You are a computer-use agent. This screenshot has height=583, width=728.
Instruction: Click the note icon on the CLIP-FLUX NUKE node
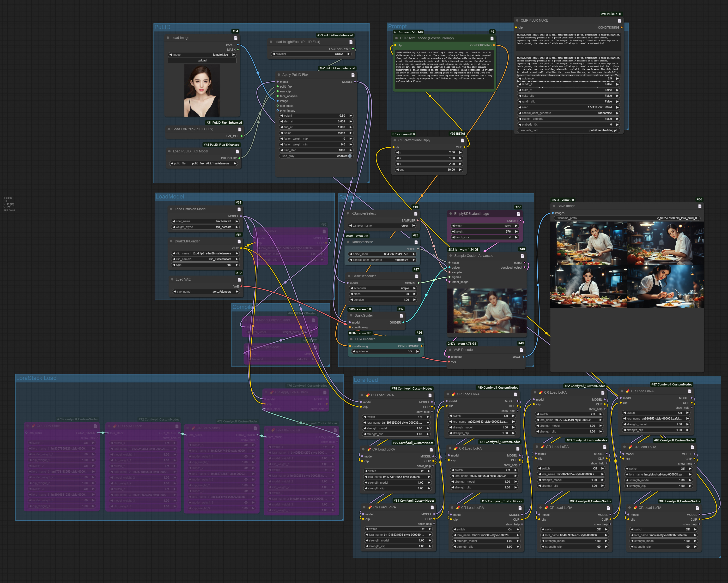pos(620,20)
